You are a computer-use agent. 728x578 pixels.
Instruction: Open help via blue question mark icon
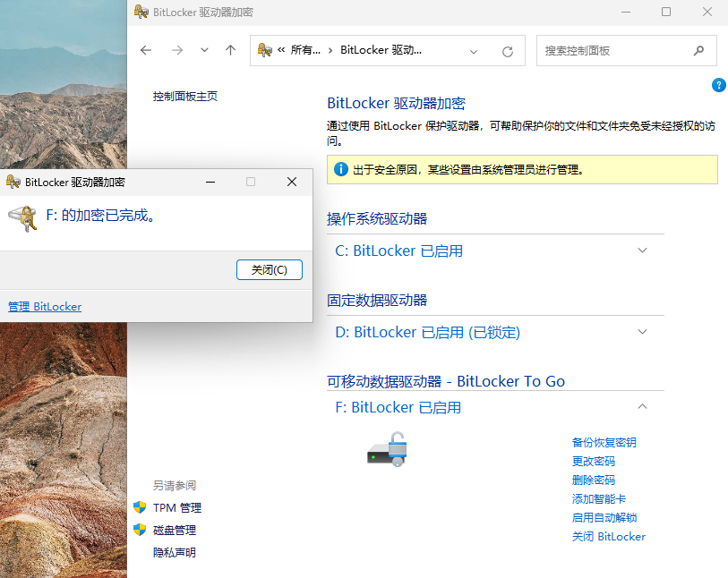(x=718, y=85)
